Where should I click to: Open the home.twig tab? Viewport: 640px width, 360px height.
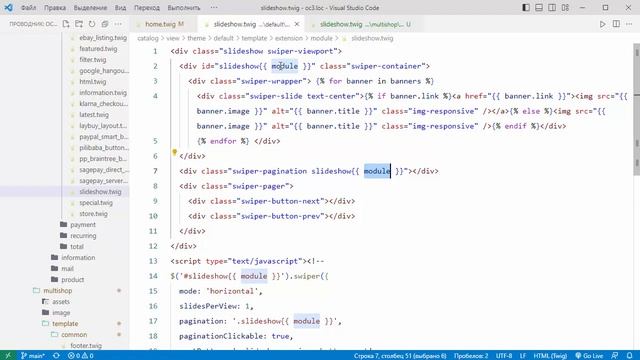(x=164, y=24)
